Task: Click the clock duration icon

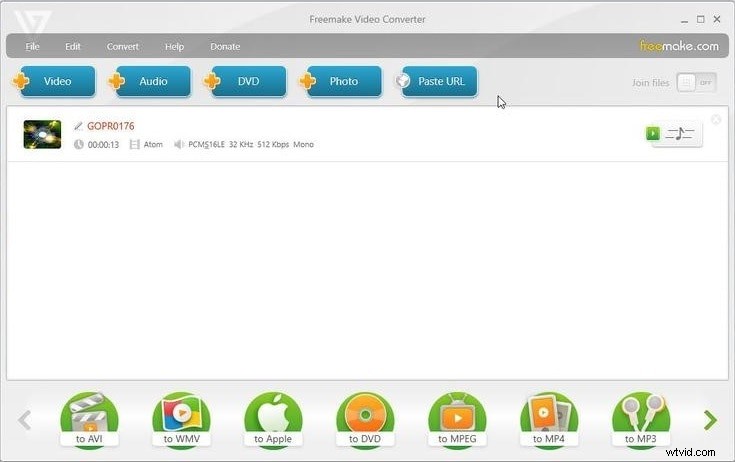Action: [x=79, y=144]
